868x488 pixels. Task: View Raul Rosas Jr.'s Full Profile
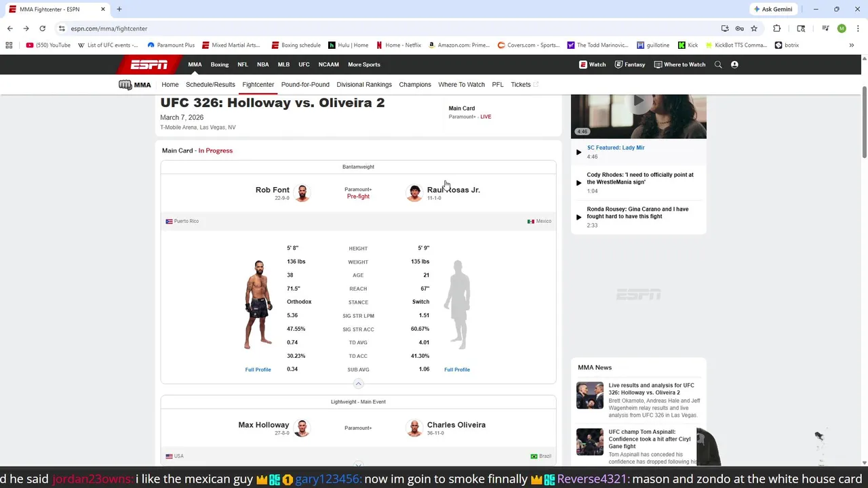457,369
